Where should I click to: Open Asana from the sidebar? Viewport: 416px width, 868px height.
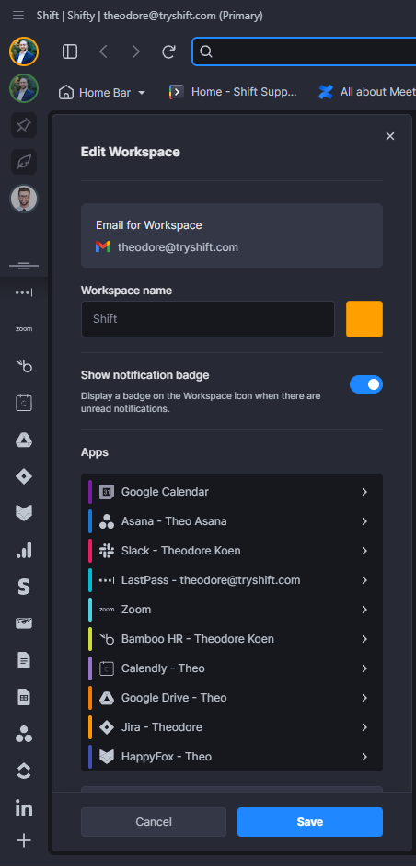pyautogui.click(x=24, y=734)
